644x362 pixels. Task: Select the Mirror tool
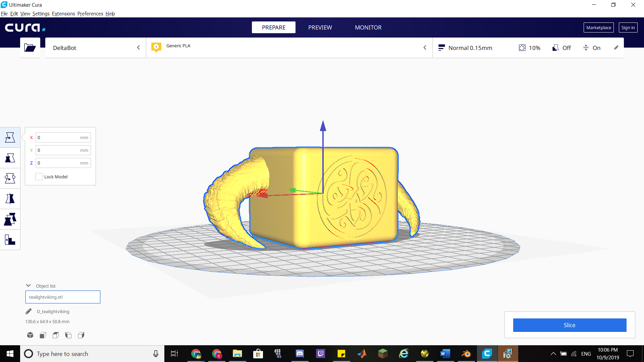coord(10,199)
